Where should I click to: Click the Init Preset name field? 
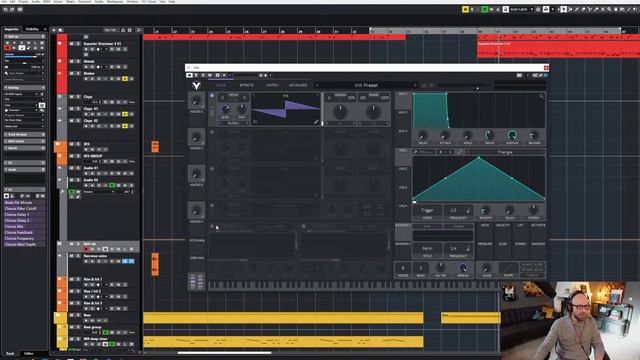[366, 85]
